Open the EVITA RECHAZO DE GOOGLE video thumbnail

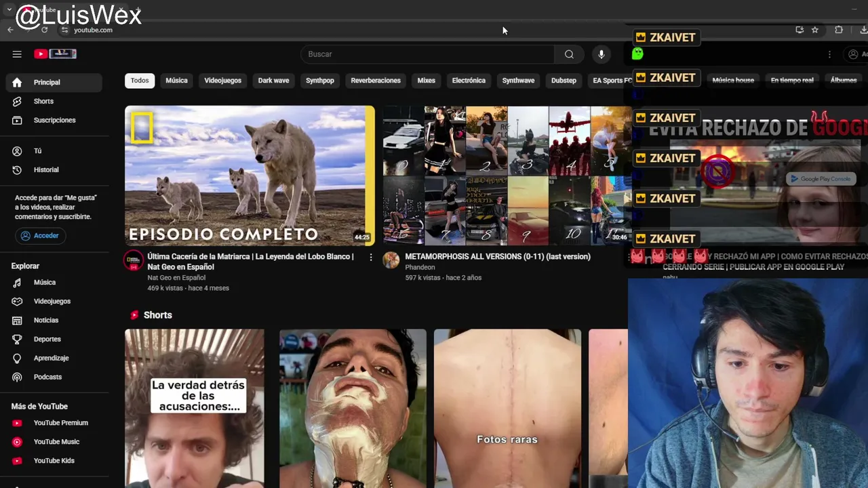(x=753, y=176)
